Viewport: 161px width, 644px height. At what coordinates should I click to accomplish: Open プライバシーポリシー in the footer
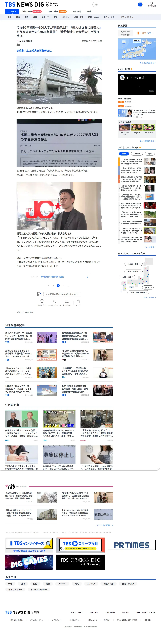37,620
